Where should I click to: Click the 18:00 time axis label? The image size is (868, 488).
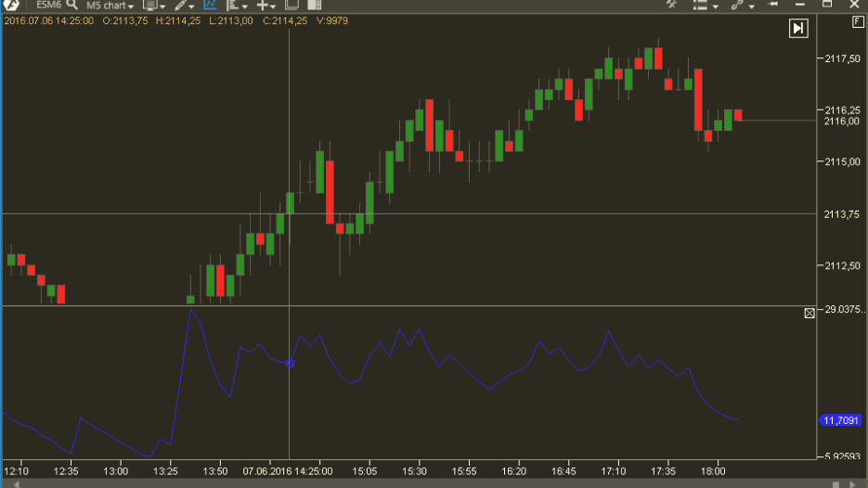(x=713, y=471)
